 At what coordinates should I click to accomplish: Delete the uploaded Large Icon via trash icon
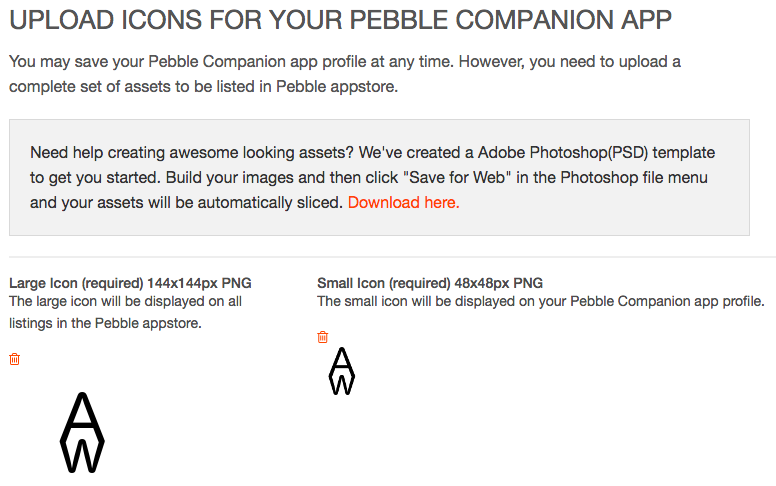pyautogui.click(x=14, y=359)
